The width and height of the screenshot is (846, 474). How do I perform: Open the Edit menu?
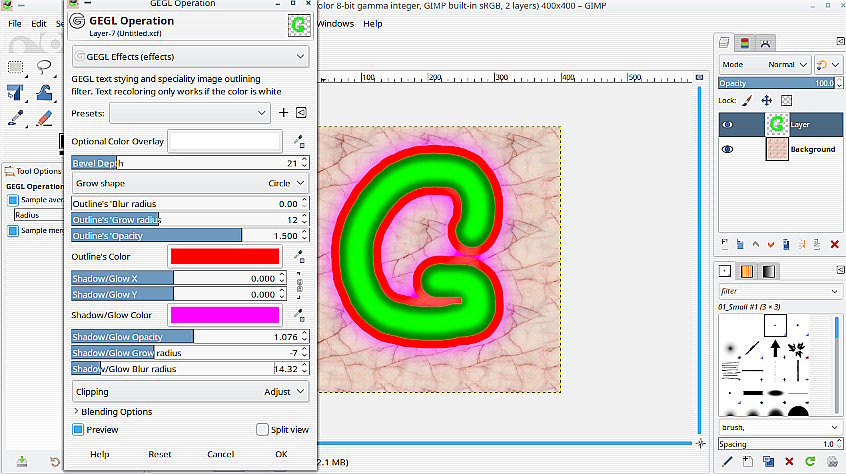[x=39, y=24]
